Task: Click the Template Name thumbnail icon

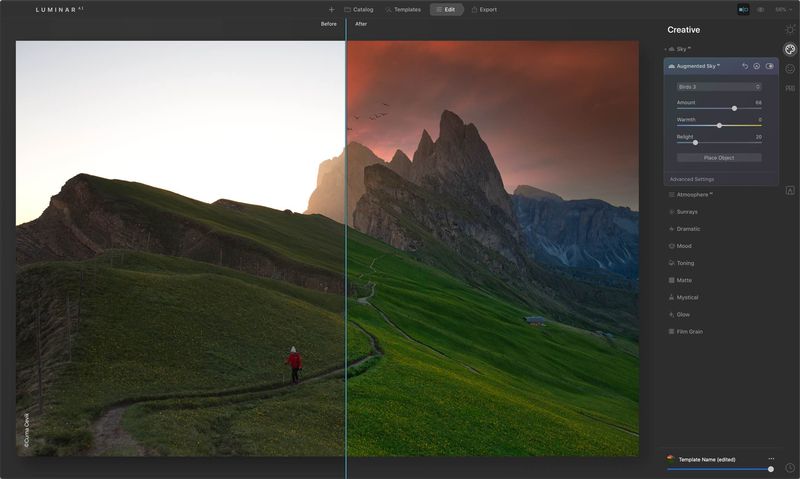Action: pos(671,459)
